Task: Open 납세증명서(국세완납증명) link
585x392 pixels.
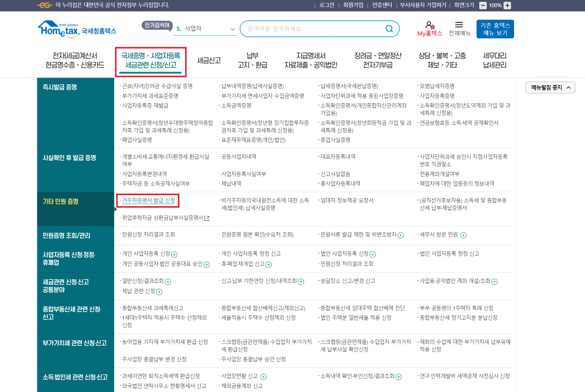Action: coord(349,86)
